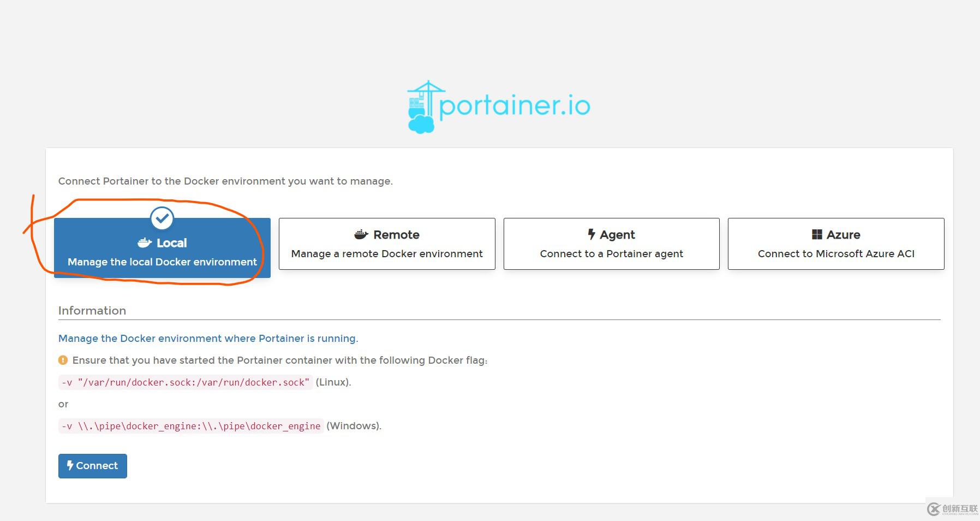Click the Docker whale icon beside Local
980x521 pixels.
(x=145, y=243)
